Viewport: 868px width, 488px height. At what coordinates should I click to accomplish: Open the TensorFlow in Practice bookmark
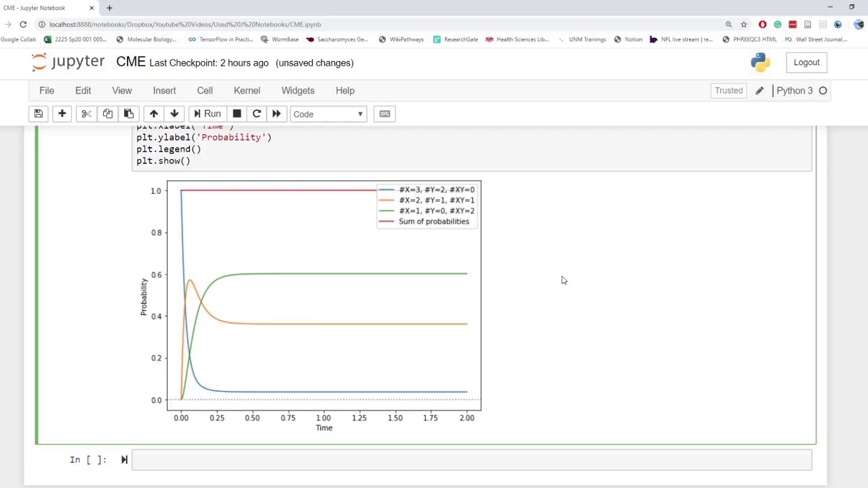[220, 39]
